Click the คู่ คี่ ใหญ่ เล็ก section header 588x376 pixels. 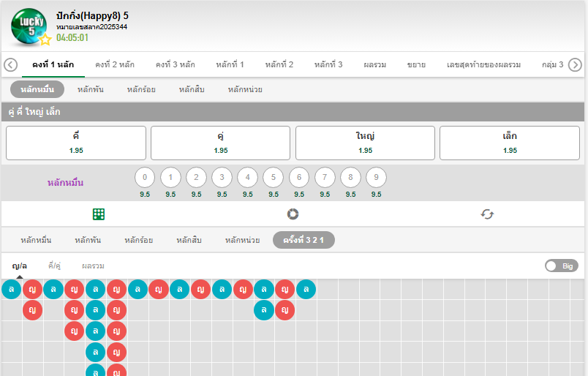[x=293, y=112]
